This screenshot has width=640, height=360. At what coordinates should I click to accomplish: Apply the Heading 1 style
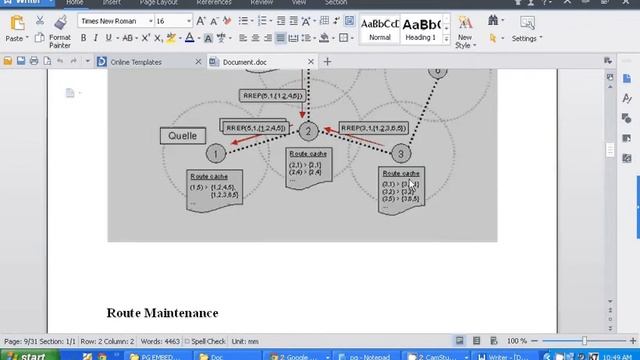coord(421,29)
